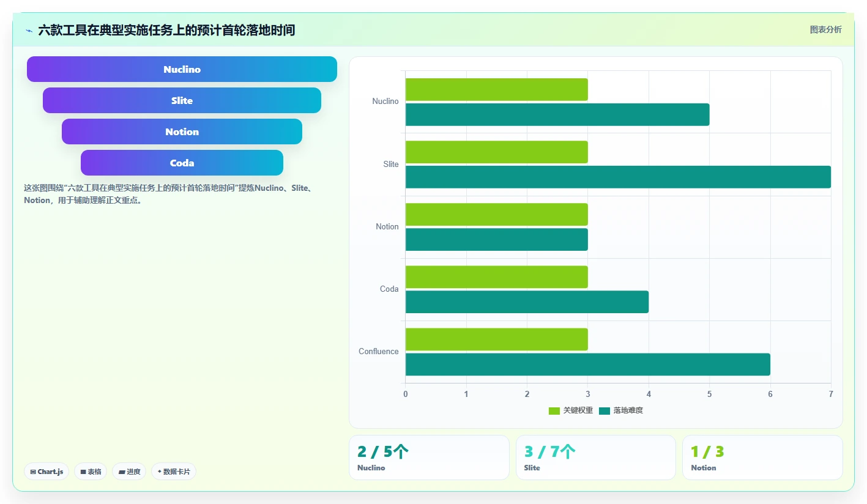Click the Confluence y-axis label

point(379,351)
